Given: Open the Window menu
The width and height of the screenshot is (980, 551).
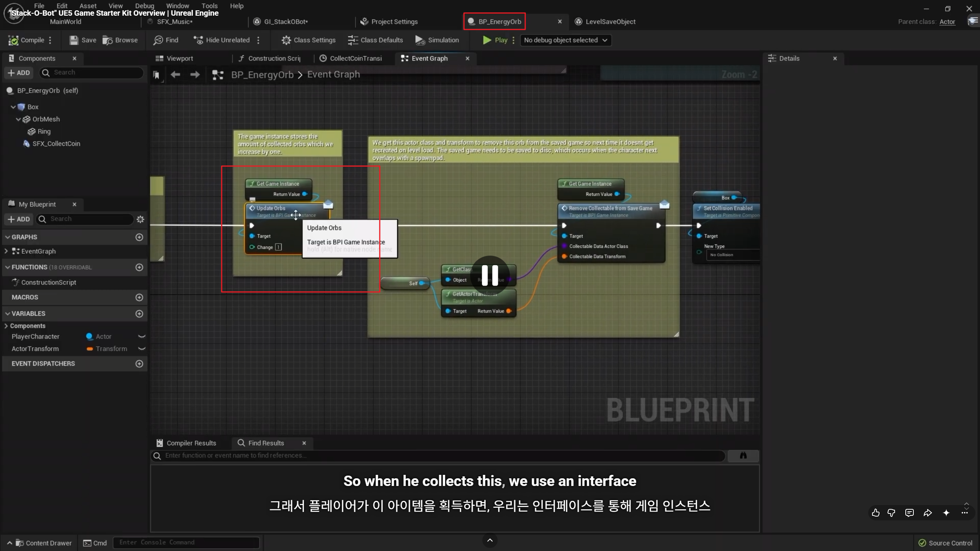Looking at the screenshot, I should [178, 6].
